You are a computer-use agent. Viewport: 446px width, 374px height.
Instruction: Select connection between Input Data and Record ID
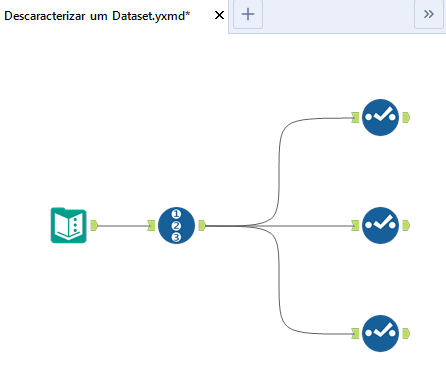(123, 226)
